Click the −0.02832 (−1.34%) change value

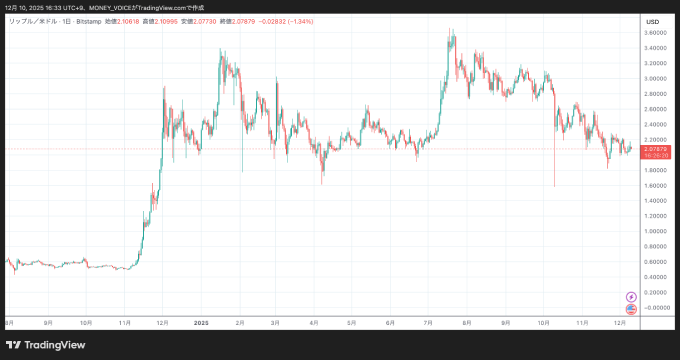285,22
